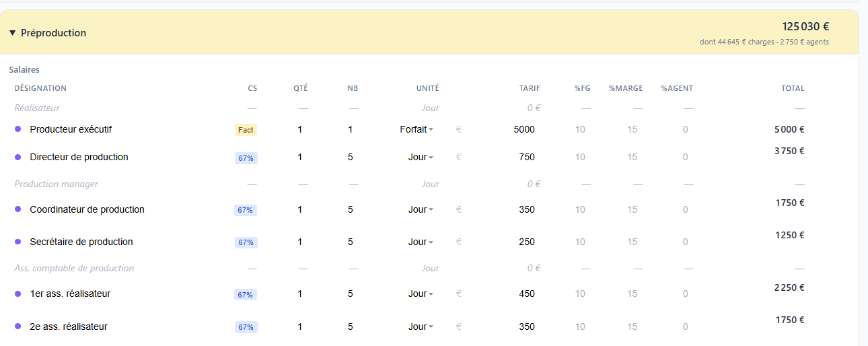Toggle 67% charges badge for Secrétaire de production
The image size is (868, 346).
[246, 242]
